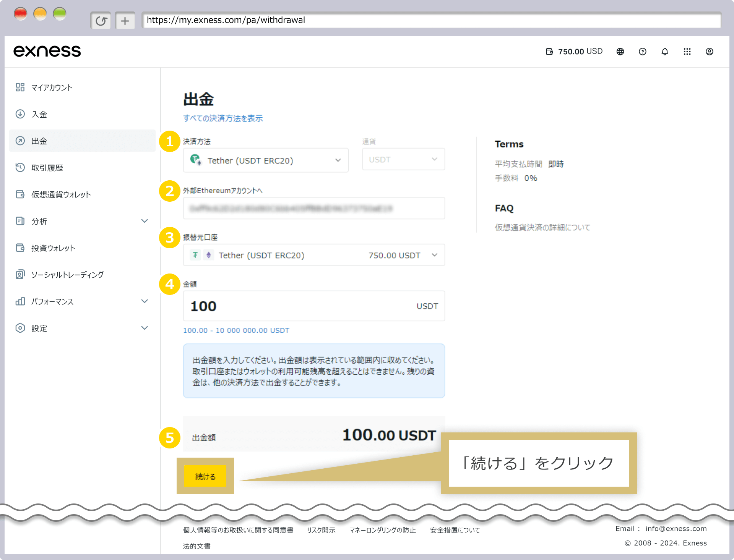Open the 通貨 USDT dropdown
734x560 pixels.
(x=403, y=159)
